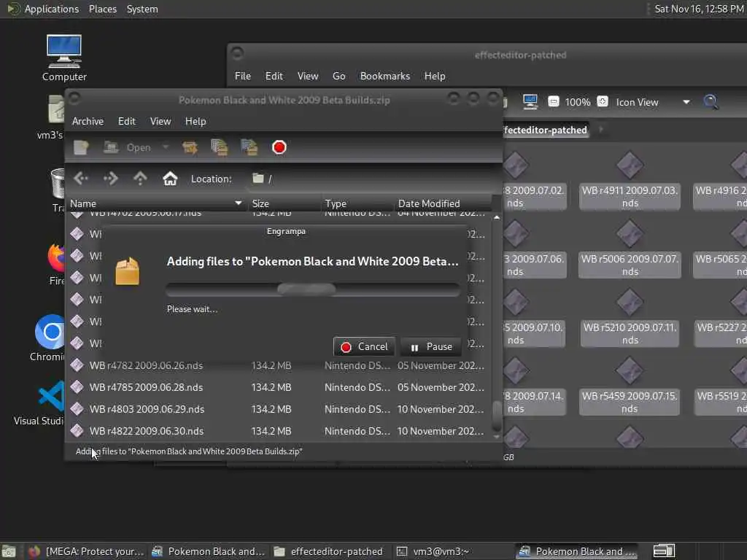Open File menu in effecteditor-patched window
The height and width of the screenshot is (560, 747).
[242, 76]
